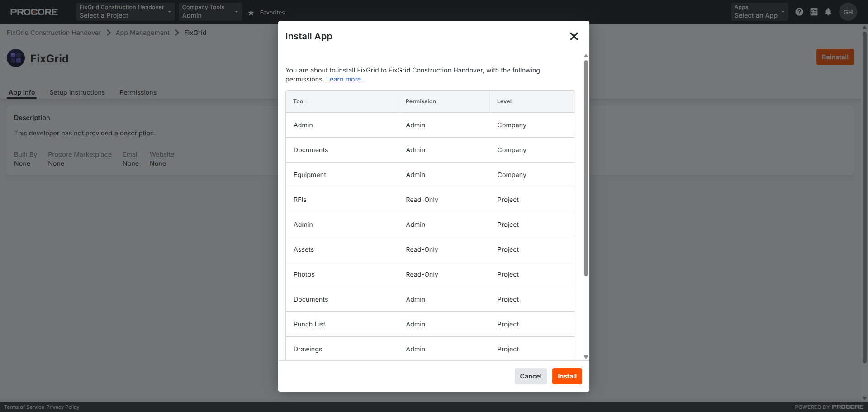Open the list icon next to Help
This screenshot has height=412, width=868.
814,12
